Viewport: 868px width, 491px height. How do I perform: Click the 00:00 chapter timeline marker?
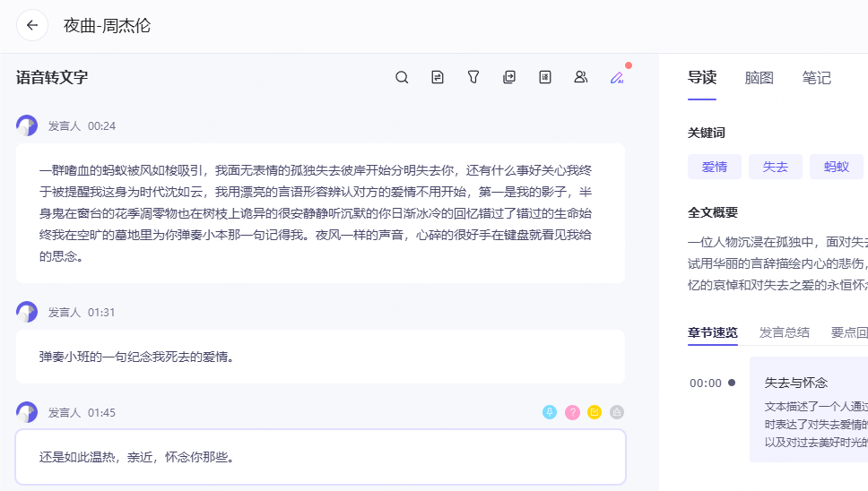point(732,383)
